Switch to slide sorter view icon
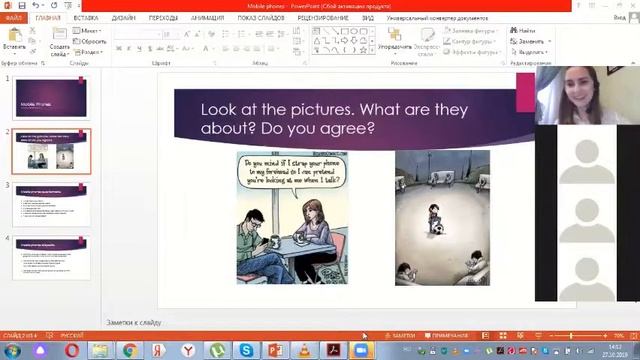Image resolution: width=640 pixels, height=360 pixels. tap(503, 336)
